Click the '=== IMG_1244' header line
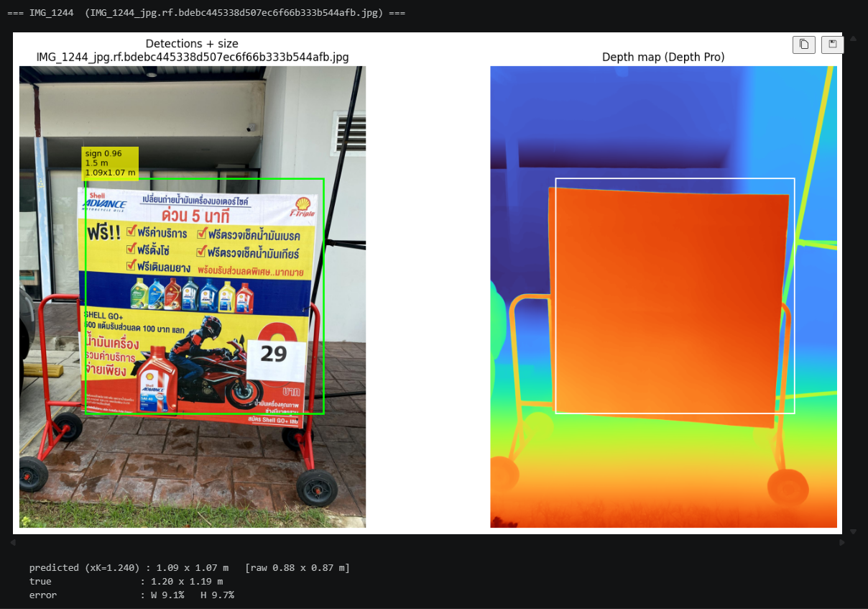 point(206,13)
